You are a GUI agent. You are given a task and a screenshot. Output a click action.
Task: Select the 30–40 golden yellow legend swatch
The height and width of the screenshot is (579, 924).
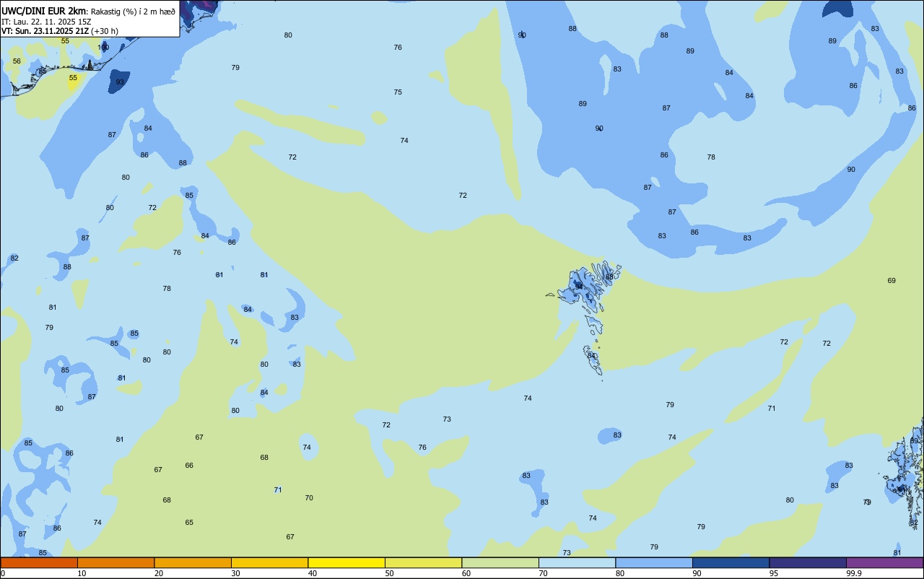tap(269, 562)
